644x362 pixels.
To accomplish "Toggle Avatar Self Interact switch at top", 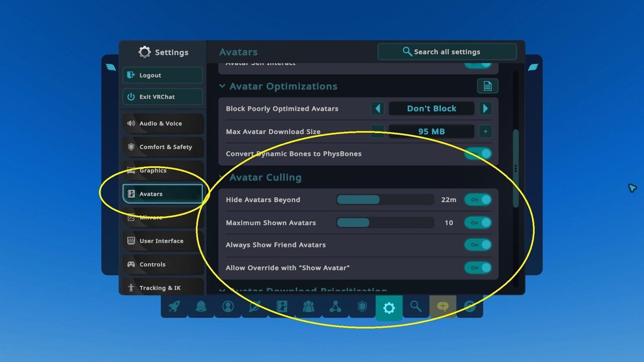I will (478, 63).
